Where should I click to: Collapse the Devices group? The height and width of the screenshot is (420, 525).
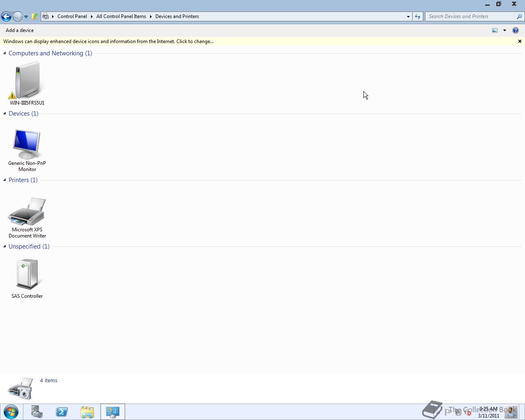click(x=5, y=113)
